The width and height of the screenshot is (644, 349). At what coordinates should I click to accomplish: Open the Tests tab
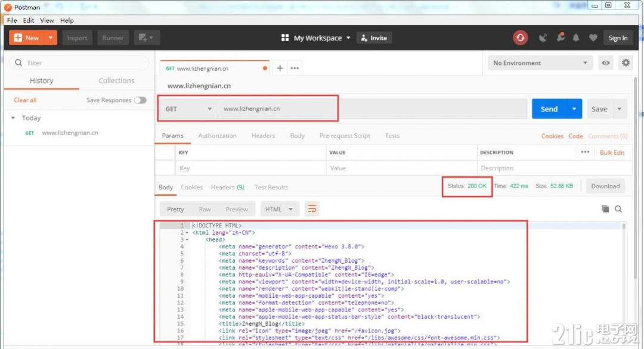coord(392,136)
